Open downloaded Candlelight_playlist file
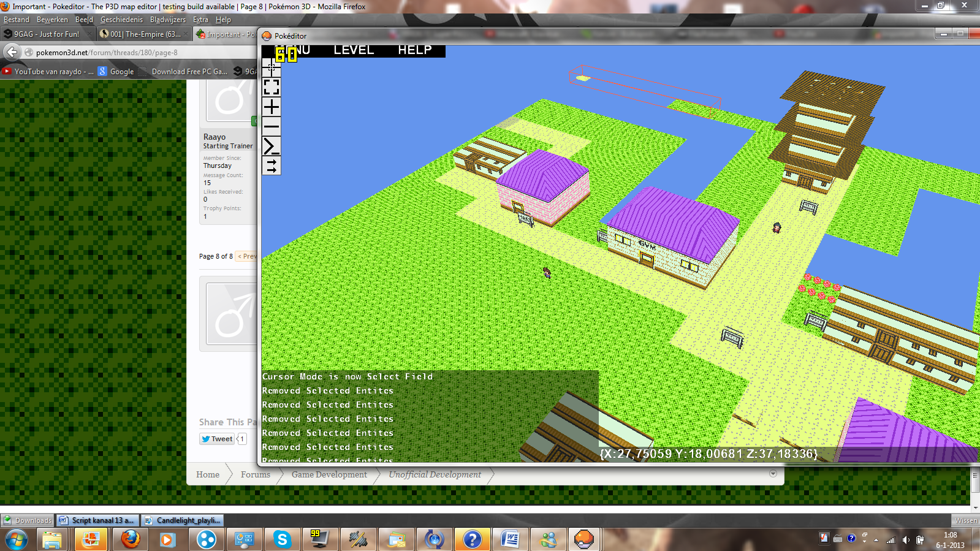Image resolution: width=980 pixels, height=551 pixels. (183, 520)
